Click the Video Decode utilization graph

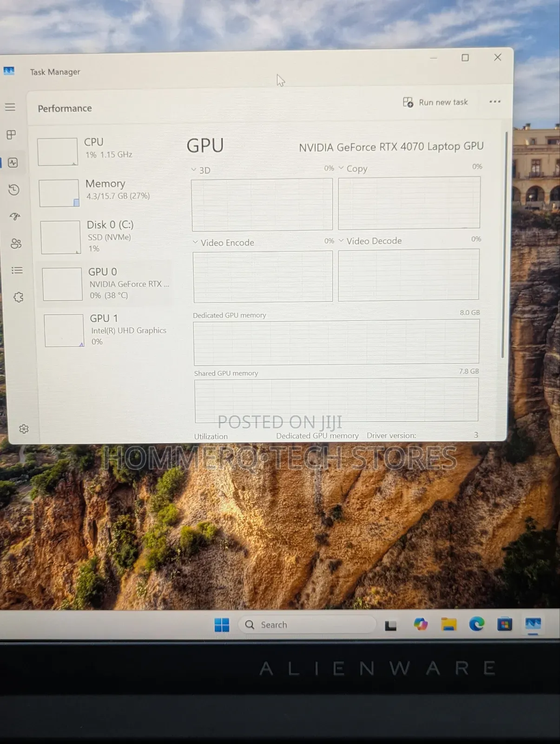pos(408,275)
